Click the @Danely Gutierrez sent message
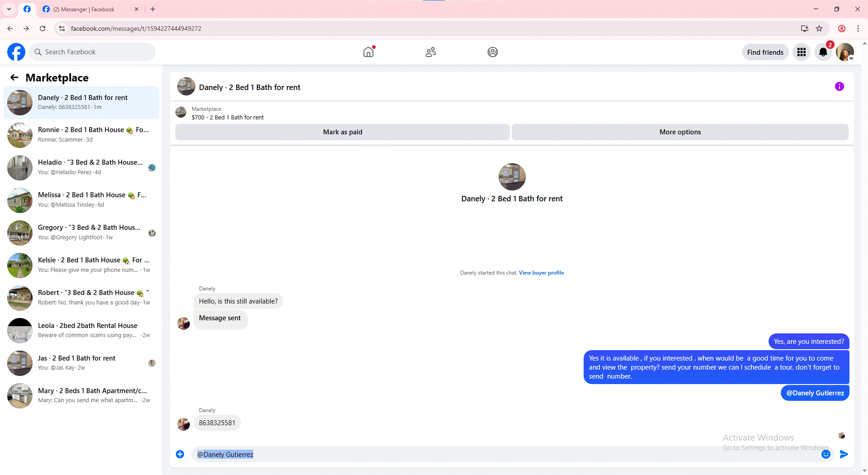 [815, 393]
